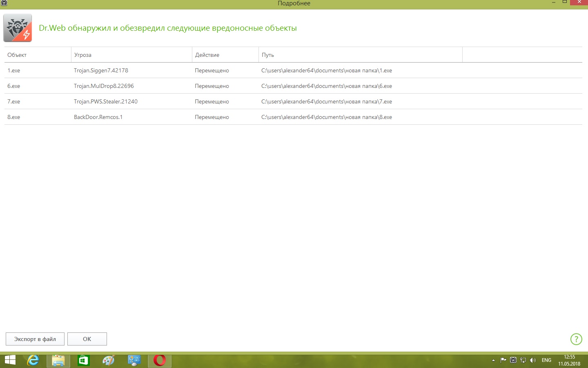This screenshot has width=588, height=368.
Task: Switch ENG input language indicator
Action: (546, 360)
